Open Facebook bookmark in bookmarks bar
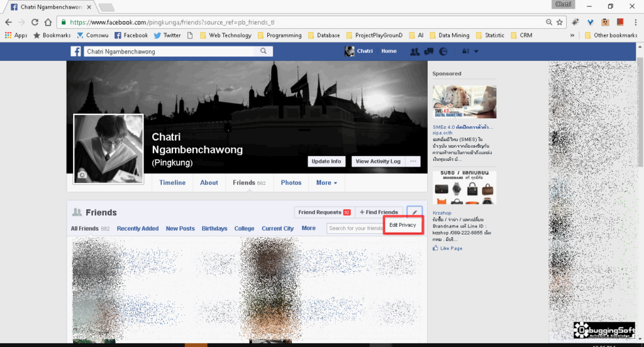Image resolution: width=644 pixels, height=347 pixels. [131, 35]
